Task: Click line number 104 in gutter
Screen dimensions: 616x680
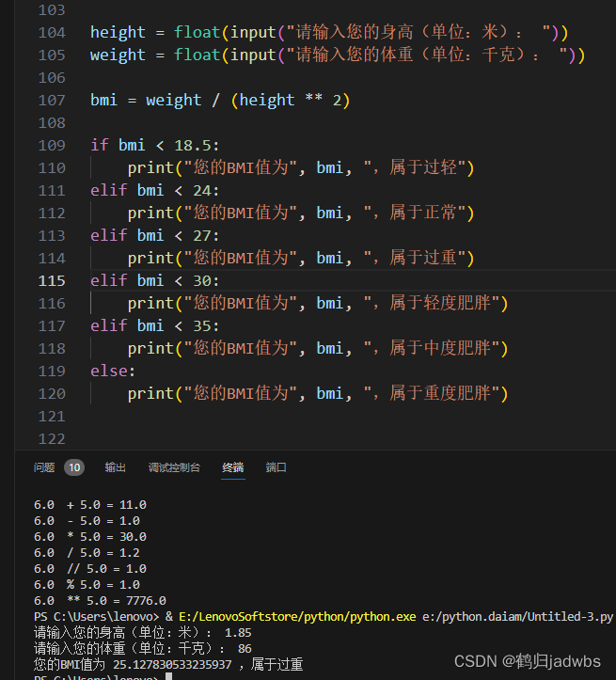Action: (52, 33)
